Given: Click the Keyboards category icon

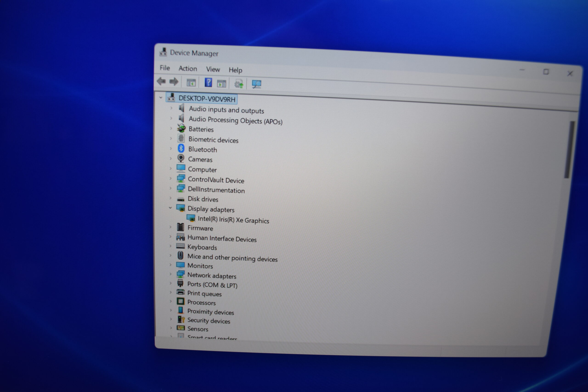Looking at the screenshot, I should click(x=181, y=246).
